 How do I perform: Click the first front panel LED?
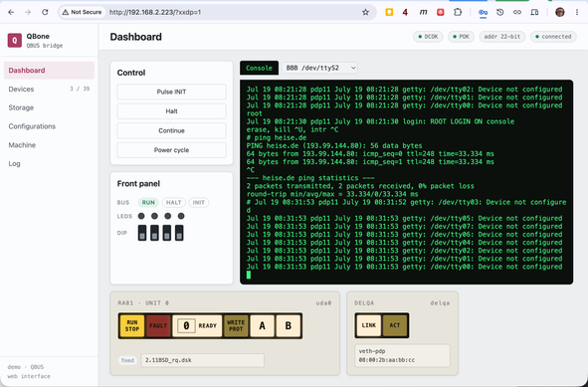(x=141, y=216)
